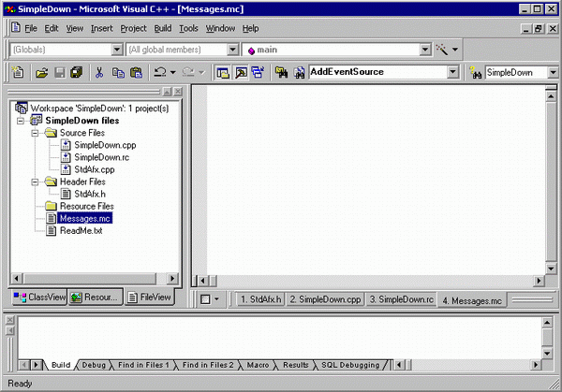The height and width of the screenshot is (392, 562).
Task: Collapse the SimpleDown files tree node
Action: pos(21,121)
